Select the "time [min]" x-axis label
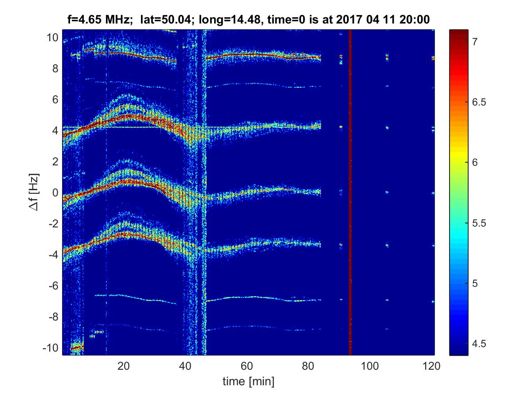 [248, 381]
